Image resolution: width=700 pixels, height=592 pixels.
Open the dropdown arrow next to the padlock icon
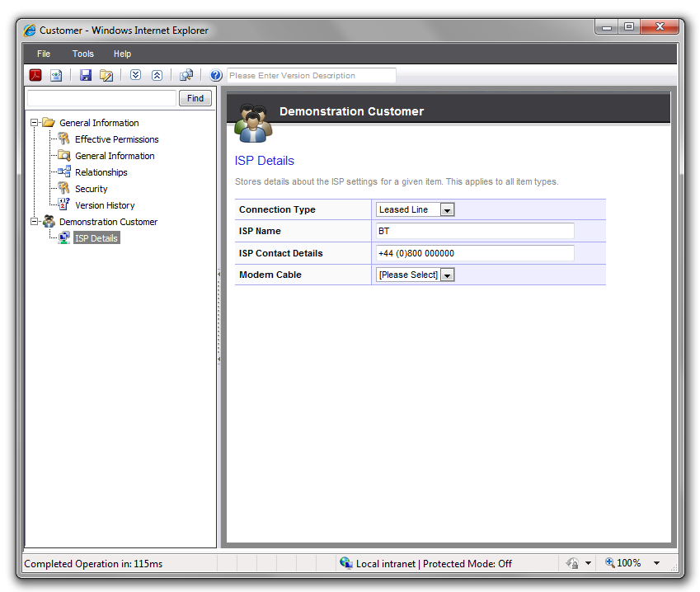(x=589, y=563)
